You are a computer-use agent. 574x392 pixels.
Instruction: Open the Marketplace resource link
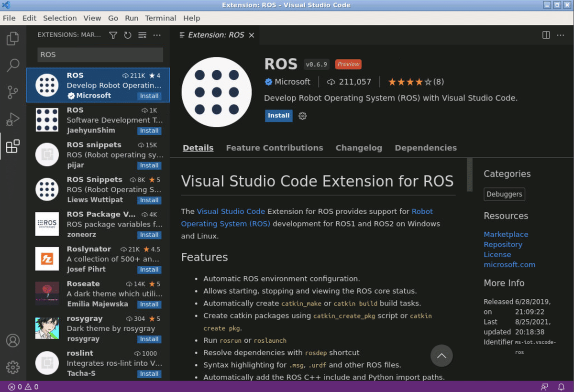[x=506, y=234]
